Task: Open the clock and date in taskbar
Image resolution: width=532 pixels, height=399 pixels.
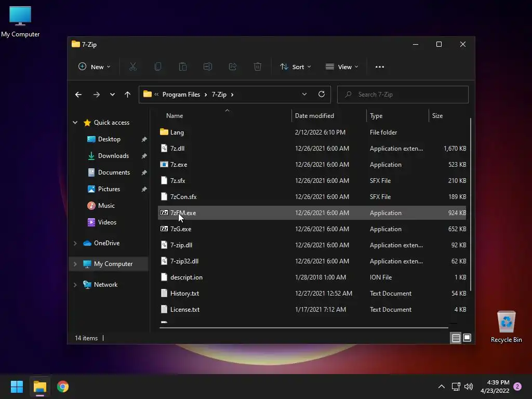Action: 495,387
